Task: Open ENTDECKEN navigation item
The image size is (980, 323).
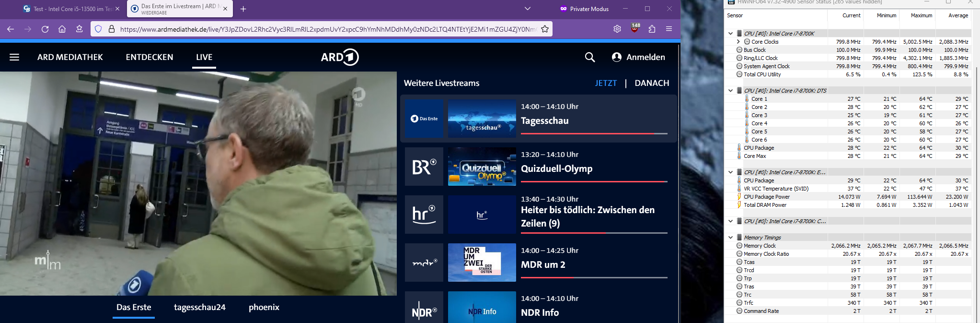Action: pos(150,57)
